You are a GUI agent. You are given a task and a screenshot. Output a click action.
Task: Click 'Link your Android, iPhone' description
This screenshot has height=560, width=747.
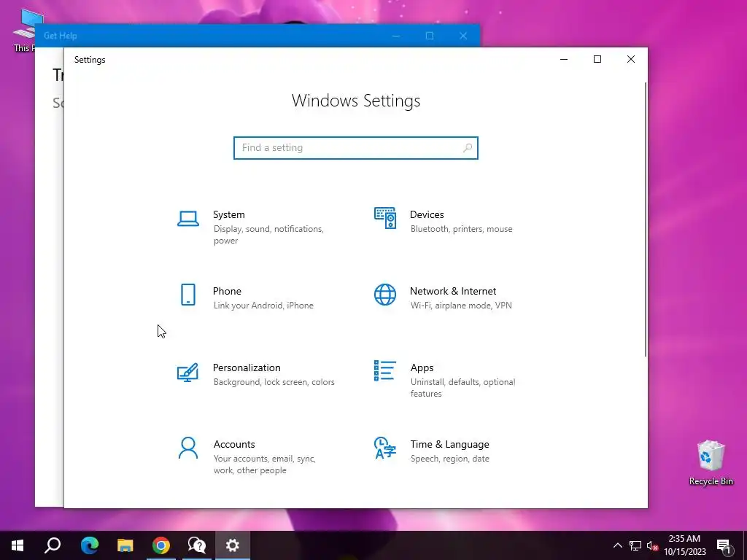pos(263,306)
